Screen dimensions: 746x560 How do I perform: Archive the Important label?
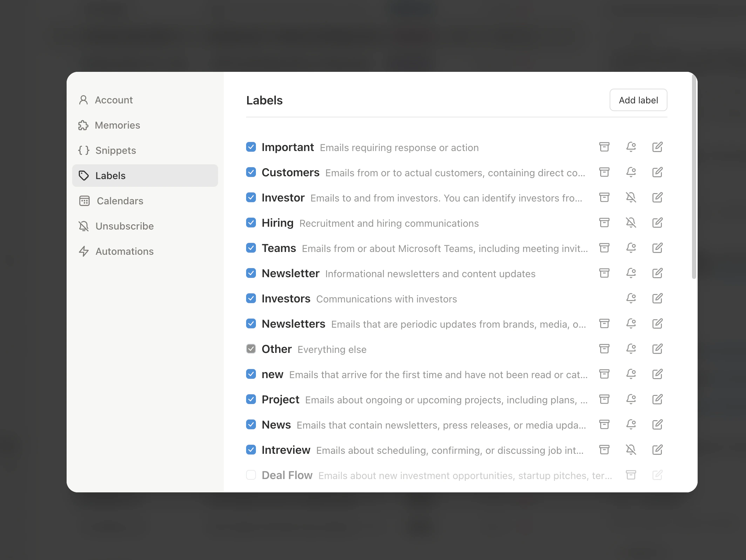pos(604,147)
